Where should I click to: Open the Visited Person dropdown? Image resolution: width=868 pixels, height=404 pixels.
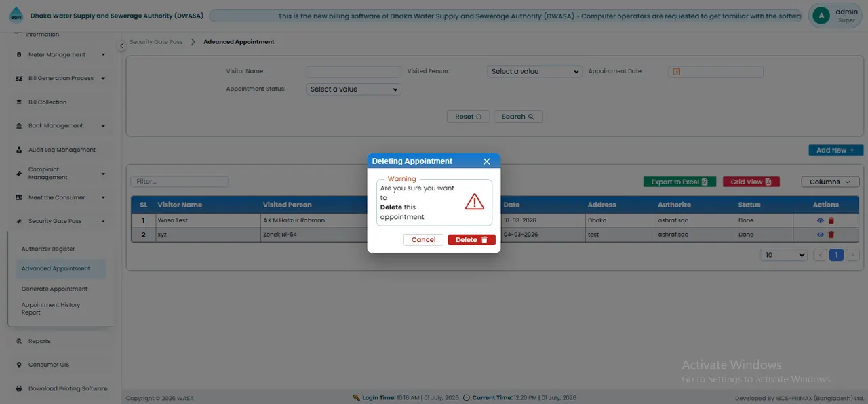(x=535, y=71)
